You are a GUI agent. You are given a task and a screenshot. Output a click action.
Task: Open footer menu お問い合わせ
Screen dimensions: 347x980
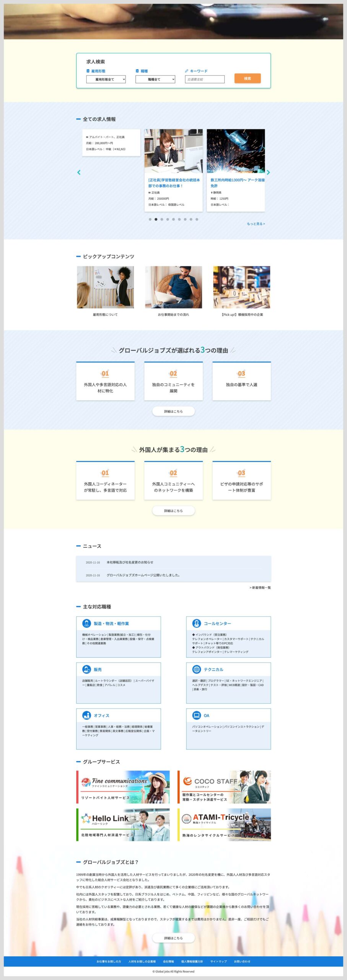coord(242,961)
